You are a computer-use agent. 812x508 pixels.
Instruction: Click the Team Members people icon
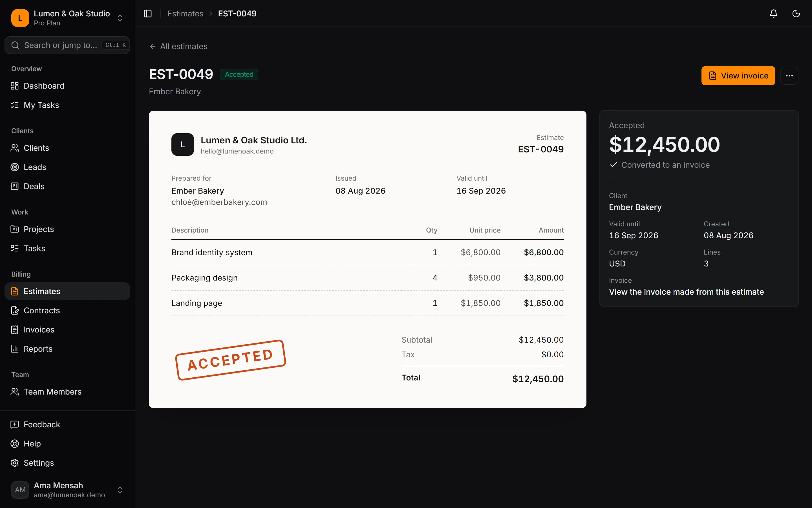pyautogui.click(x=15, y=392)
